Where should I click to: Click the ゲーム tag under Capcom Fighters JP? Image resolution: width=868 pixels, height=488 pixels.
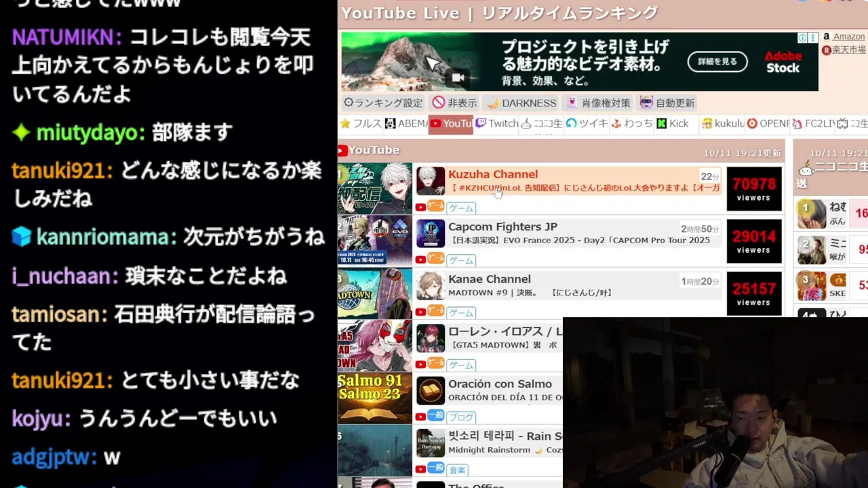click(461, 260)
